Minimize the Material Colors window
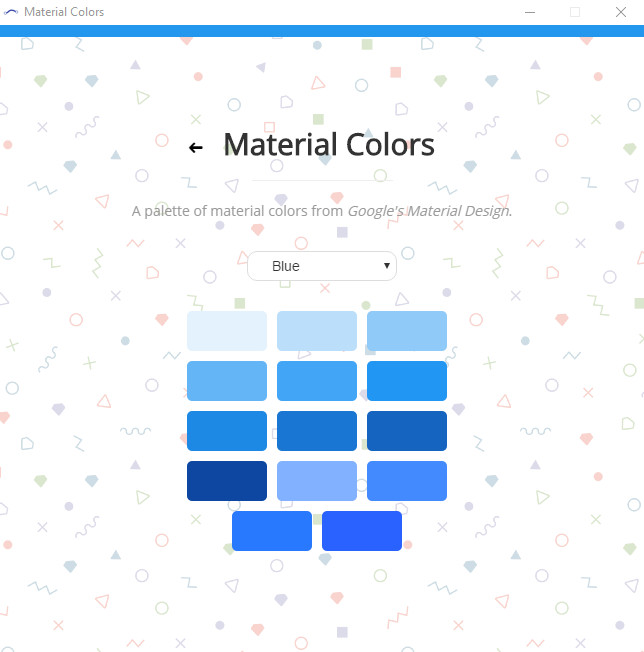This screenshot has width=644, height=652. [530, 12]
